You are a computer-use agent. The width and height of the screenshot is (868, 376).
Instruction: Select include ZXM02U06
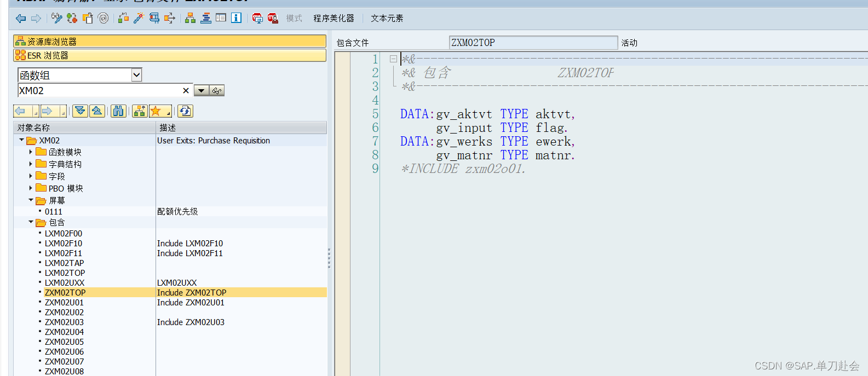click(65, 352)
